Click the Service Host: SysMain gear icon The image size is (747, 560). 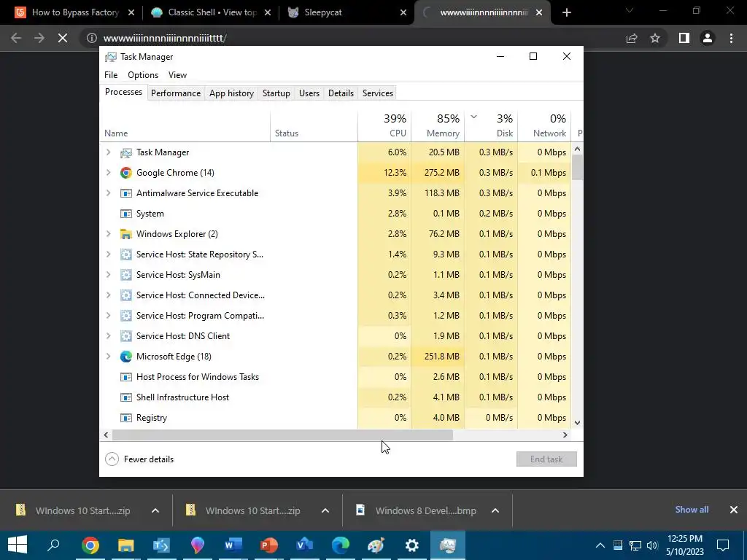pyautogui.click(x=125, y=275)
